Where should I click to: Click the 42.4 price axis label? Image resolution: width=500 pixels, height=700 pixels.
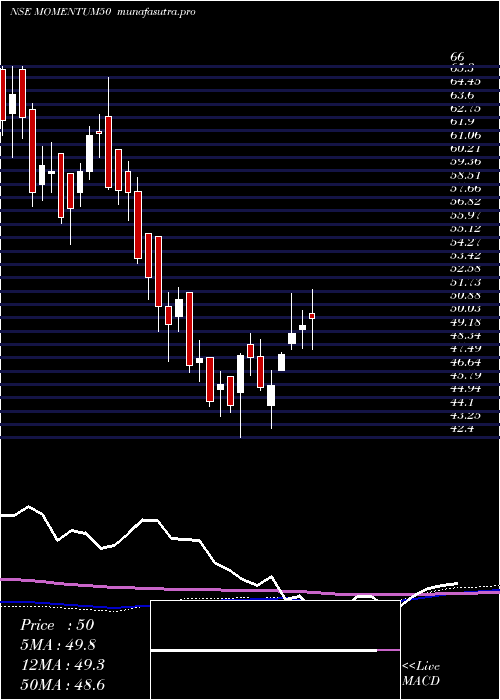[x=461, y=429]
